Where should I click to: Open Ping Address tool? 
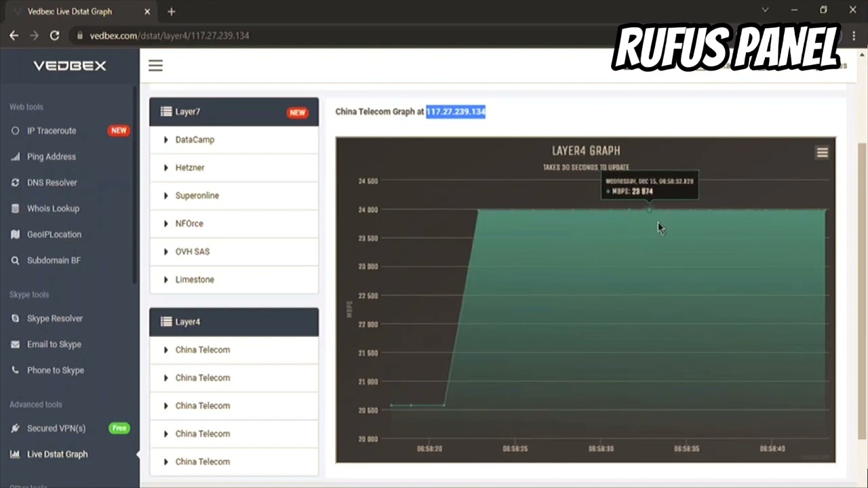(52, 157)
